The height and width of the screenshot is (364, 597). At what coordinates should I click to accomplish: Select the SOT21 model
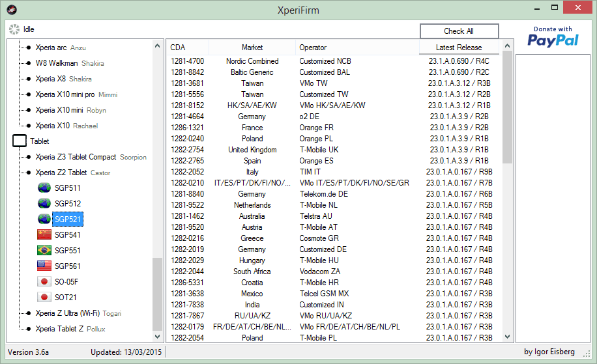(65, 297)
